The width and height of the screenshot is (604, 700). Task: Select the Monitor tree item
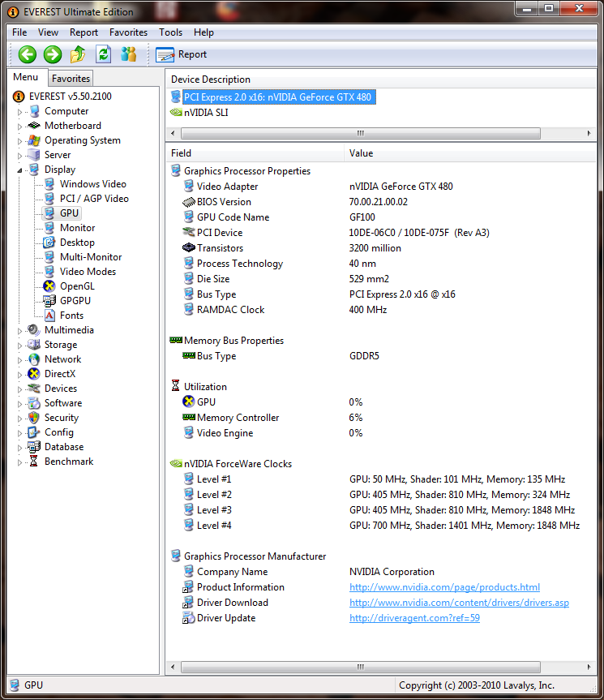click(x=78, y=228)
